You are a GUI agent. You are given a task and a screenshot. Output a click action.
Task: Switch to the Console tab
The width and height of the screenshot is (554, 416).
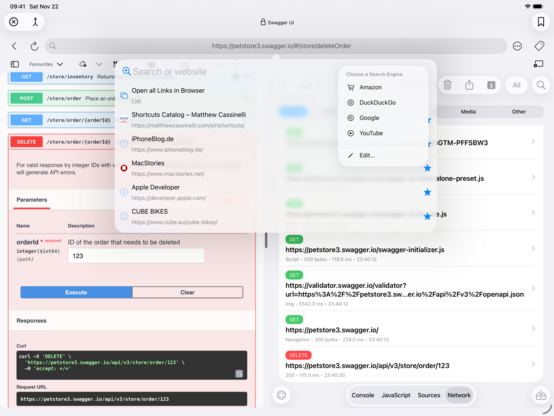(363, 395)
